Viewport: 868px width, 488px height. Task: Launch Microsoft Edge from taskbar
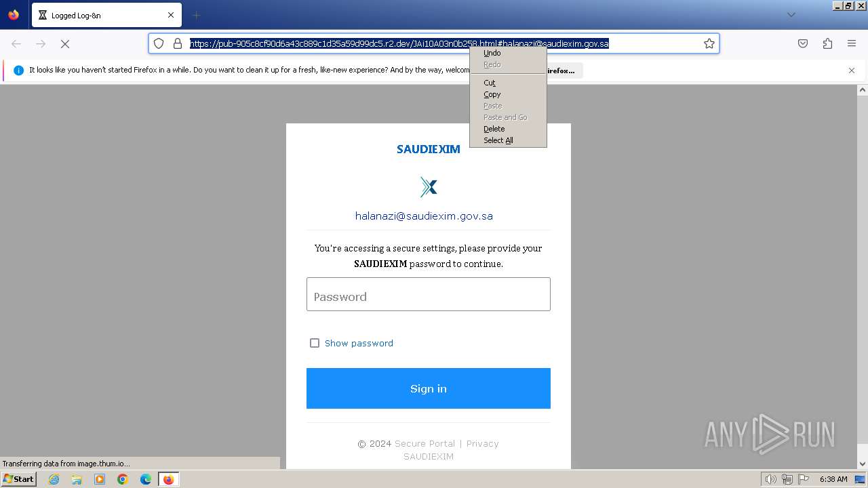146,479
